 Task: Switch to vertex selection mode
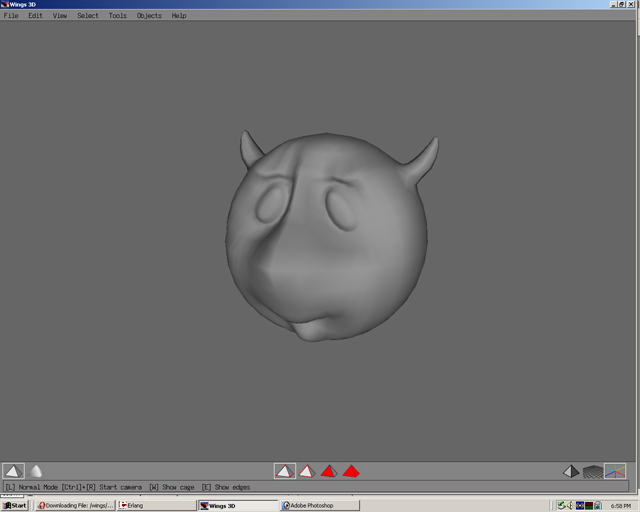[285, 471]
